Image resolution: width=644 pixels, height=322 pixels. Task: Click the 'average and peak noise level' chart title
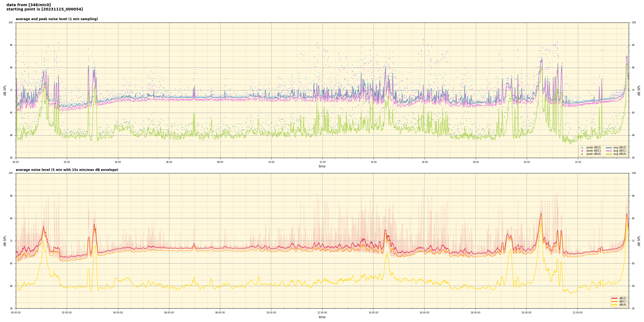[57, 19]
